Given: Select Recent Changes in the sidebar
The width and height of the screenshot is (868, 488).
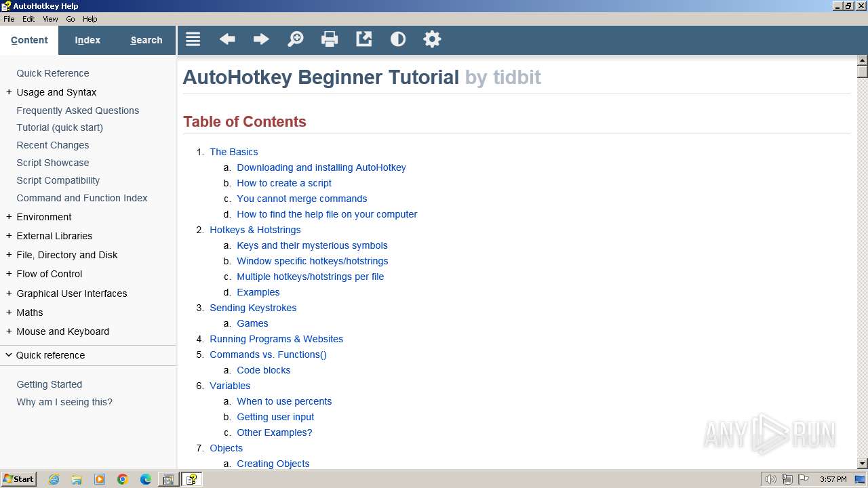Looking at the screenshot, I should [53, 145].
